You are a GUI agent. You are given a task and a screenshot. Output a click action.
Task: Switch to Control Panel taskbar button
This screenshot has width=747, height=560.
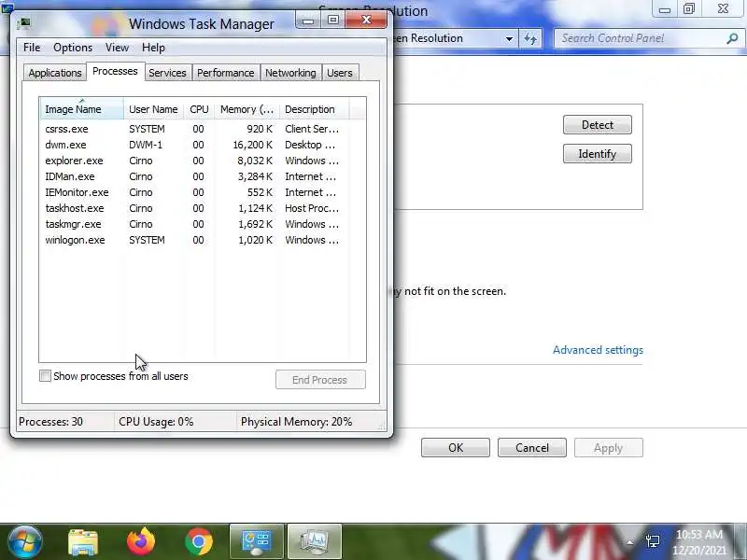pyautogui.click(x=257, y=541)
